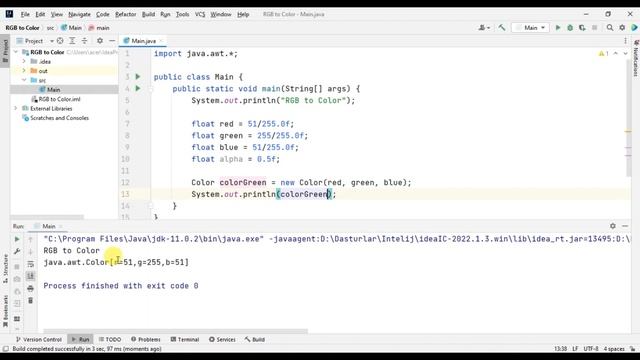Open the Main run configuration dropdown
This screenshot has width=640, height=360.
pyautogui.click(x=530, y=28)
